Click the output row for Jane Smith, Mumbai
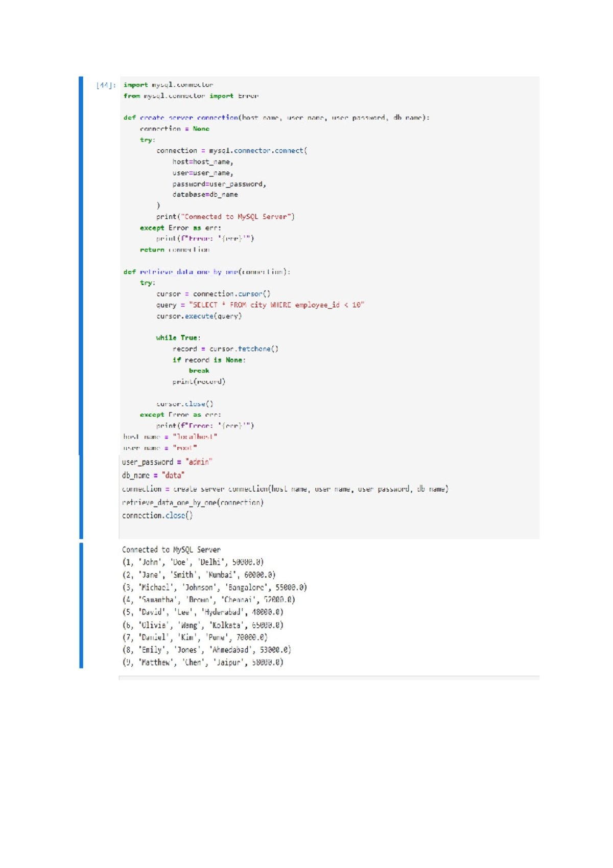The width and height of the screenshot is (613, 868). coord(199,575)
